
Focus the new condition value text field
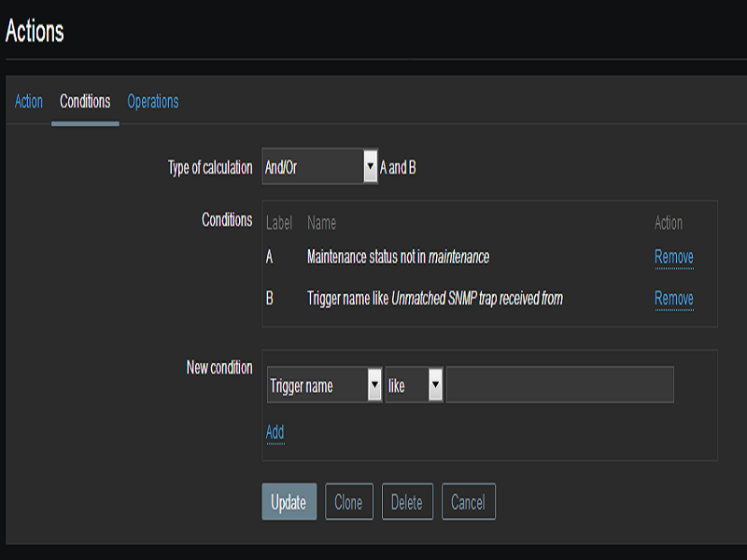[x=559, y=385]
